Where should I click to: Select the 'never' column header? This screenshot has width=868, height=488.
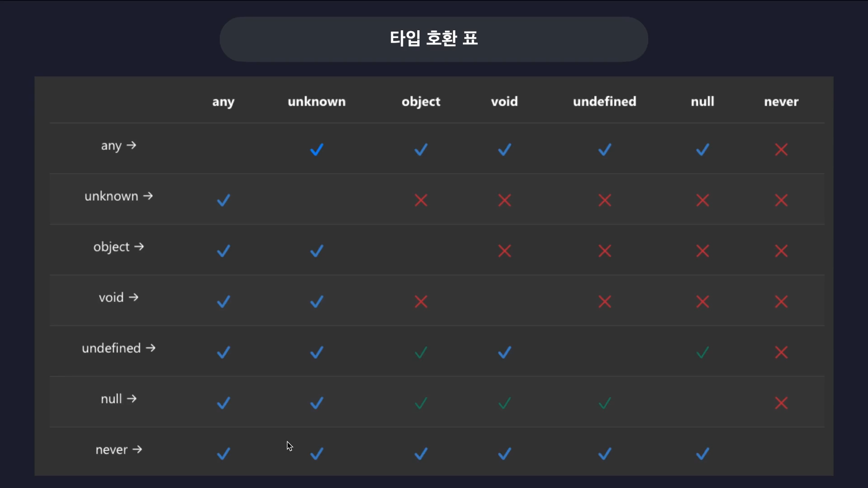(781, 102)
